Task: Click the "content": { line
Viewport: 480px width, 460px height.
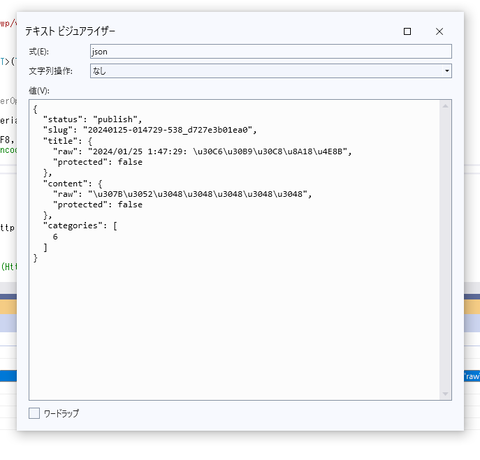Action: pyautogui.click(x=73, y=183)
